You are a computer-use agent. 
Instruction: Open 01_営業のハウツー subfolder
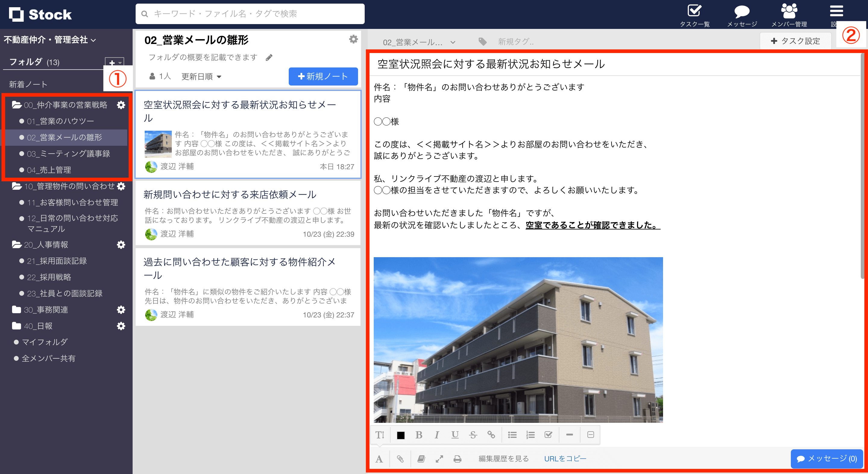coord(60,121)
